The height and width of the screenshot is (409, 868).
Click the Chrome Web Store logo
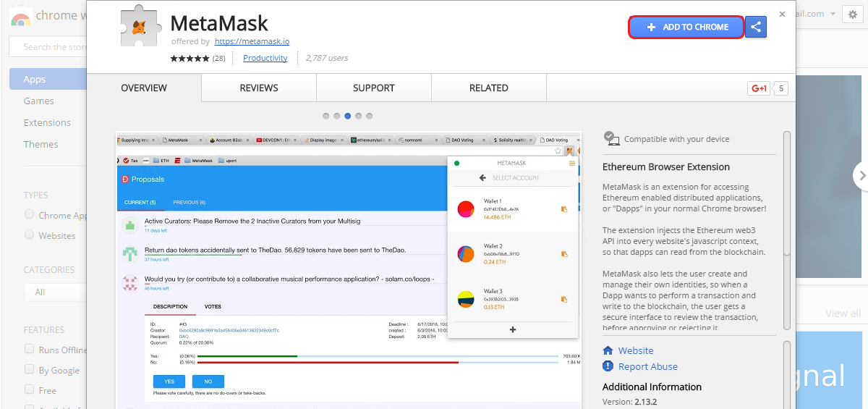(20, 17)
